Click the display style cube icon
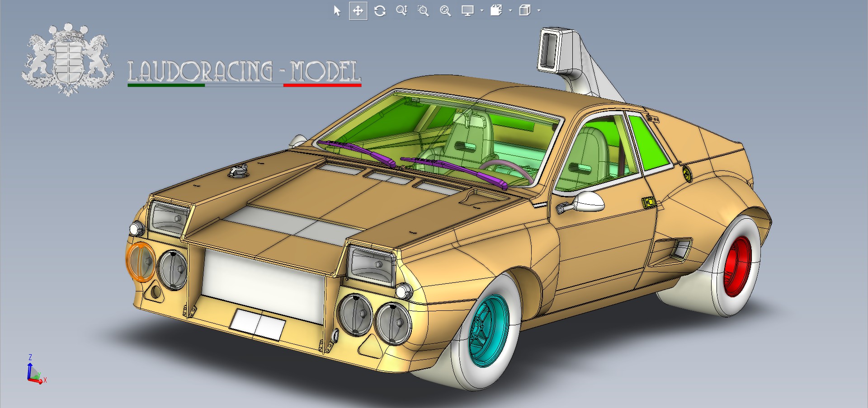The width and height of the screenshot is (868, 408). (x=525, y=11)
